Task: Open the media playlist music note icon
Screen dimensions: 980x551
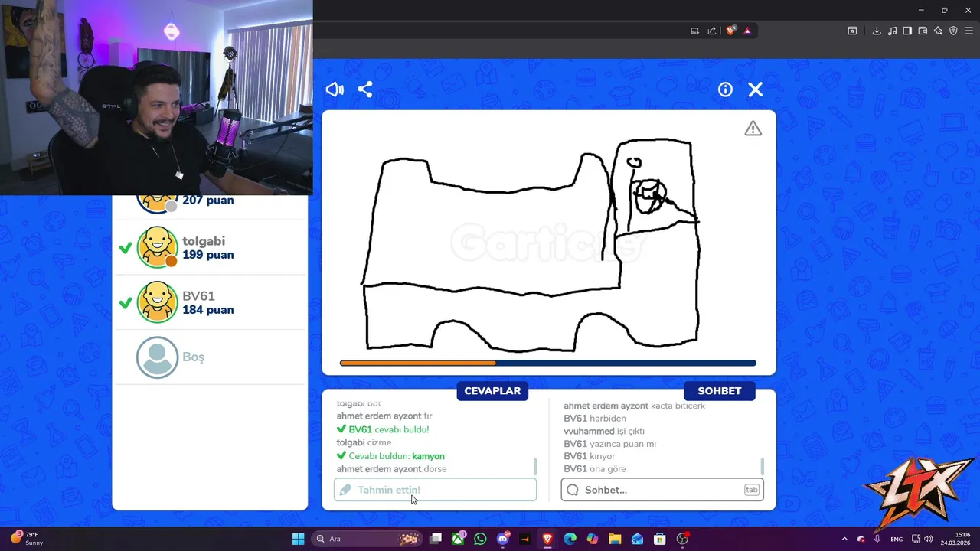Action: point(892,31)
